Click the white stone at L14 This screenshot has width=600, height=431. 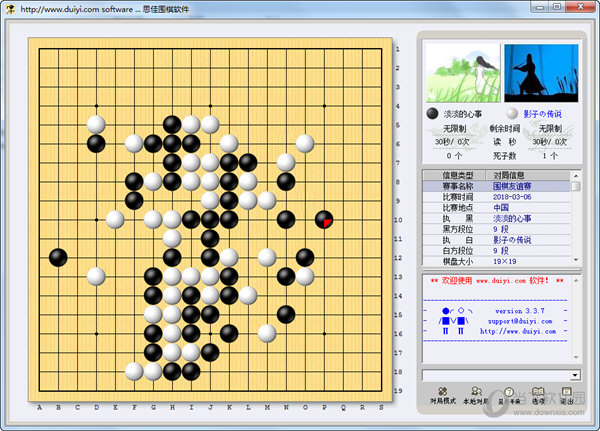(x=248, y=295)
